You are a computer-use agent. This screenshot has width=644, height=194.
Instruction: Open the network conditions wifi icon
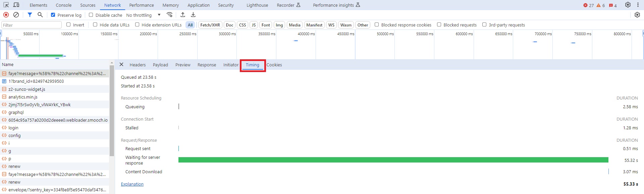point(170,15)
